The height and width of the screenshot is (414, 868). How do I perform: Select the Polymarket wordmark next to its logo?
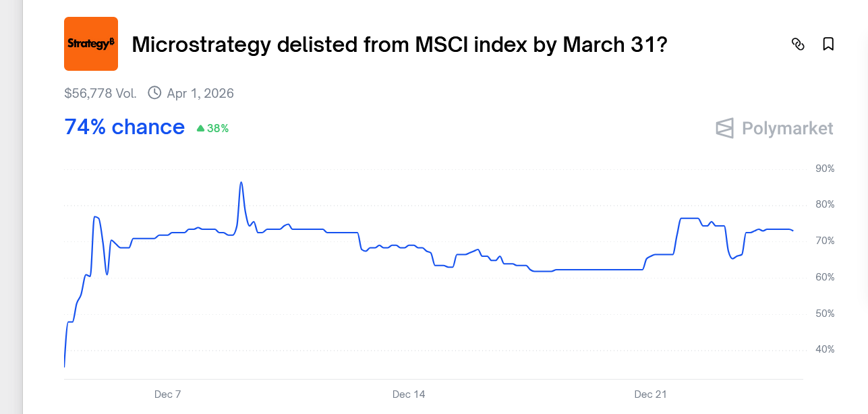[x=787, y=128]
